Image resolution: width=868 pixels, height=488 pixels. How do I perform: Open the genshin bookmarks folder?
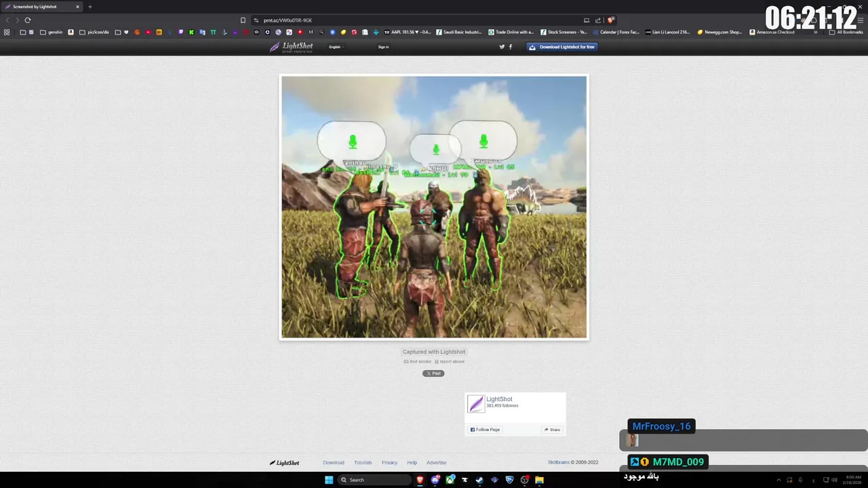coord(51,32)
